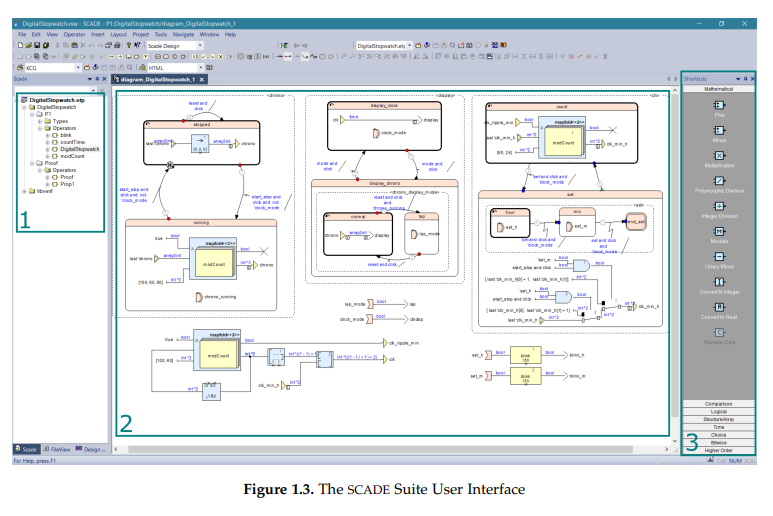
Task: Expand the Higher Order shortcuts category
Action: [718, 450]
